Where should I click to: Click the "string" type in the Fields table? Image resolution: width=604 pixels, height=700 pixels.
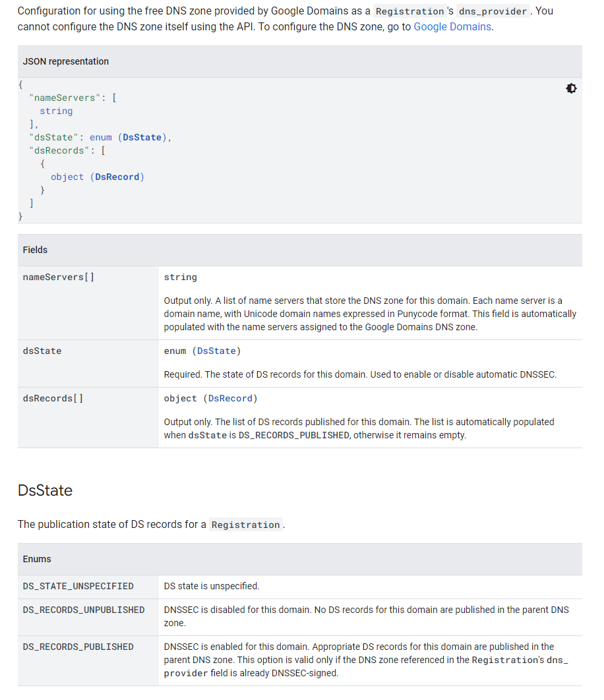[181, 277]
